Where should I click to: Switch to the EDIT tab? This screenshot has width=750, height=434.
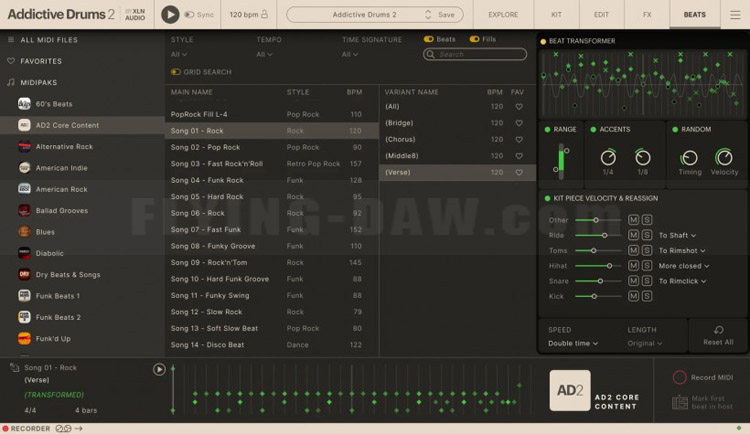point(601,15)
